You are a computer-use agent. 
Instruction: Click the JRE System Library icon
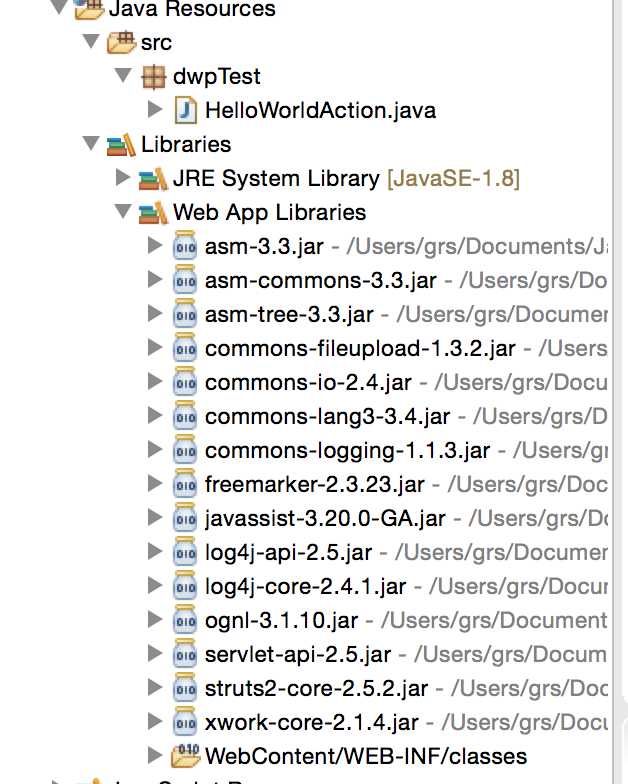click(153, 179)
